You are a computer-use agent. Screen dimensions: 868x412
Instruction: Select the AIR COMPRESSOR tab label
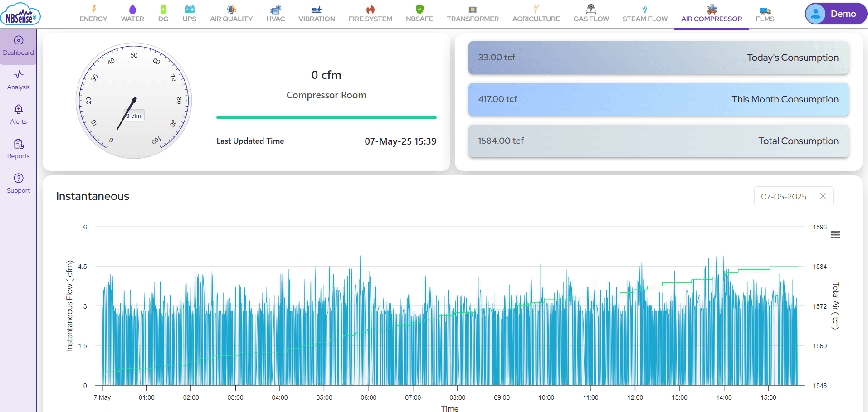tap(712, 19)
